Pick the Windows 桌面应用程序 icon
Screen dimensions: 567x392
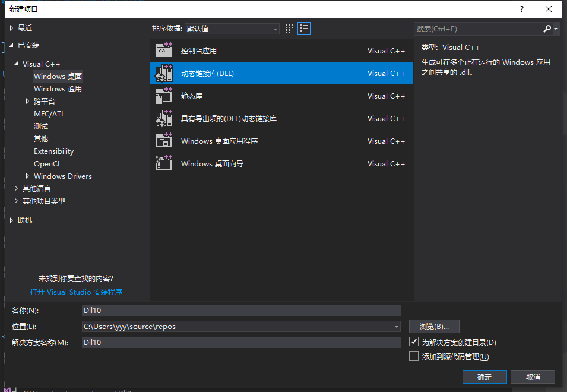tap(163, 141)
